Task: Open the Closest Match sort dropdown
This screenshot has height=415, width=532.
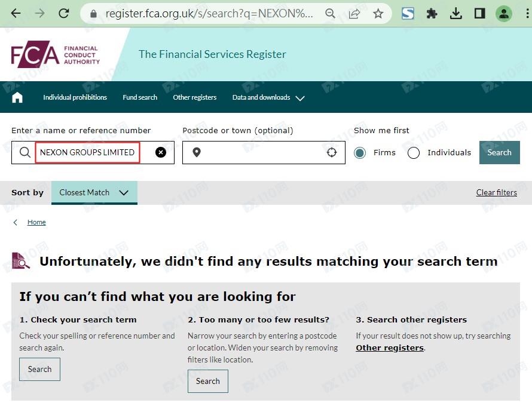Action: [x=94, y=193]
